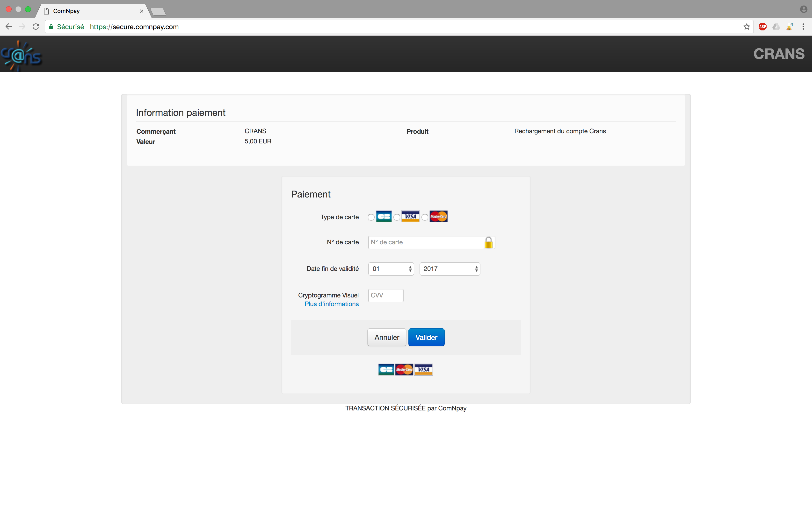Image resolution: width=812 pixels, height=507 pixels.
Task: Open the Chrome three-dot menu
Action: [x=803, y=27]
